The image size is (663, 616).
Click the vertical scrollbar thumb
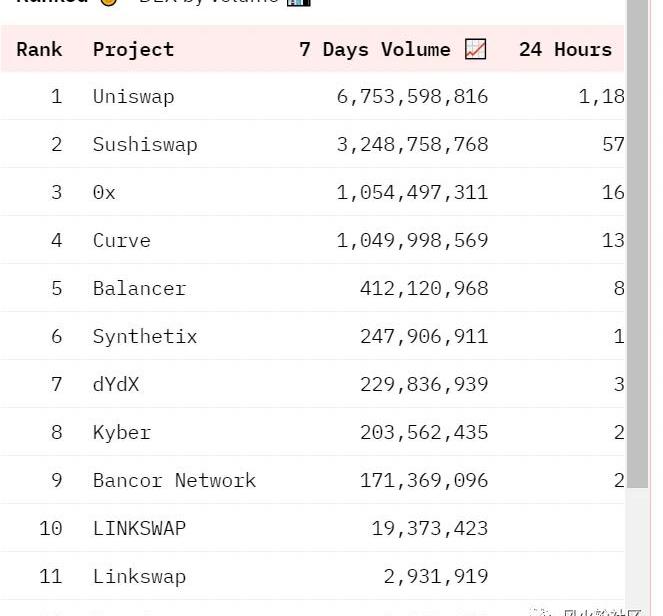click(637, 241)
